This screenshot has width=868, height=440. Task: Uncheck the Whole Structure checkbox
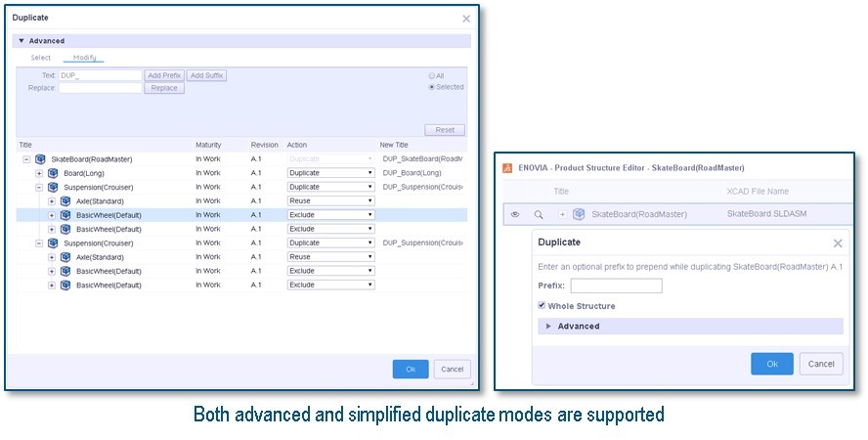(x=542, y=305)
